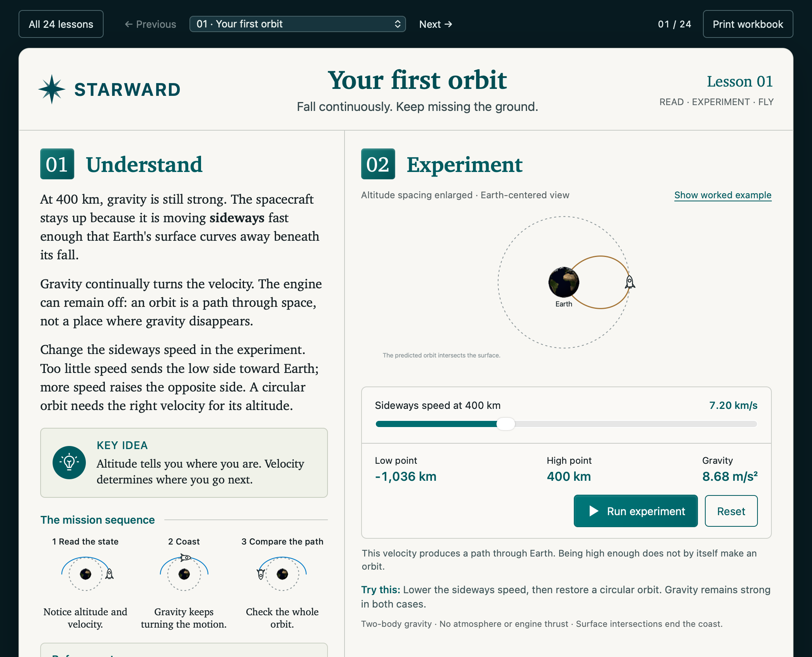Click the '01' Understand section badge
This screenshot has width=812, height=657.
(57, 164)
